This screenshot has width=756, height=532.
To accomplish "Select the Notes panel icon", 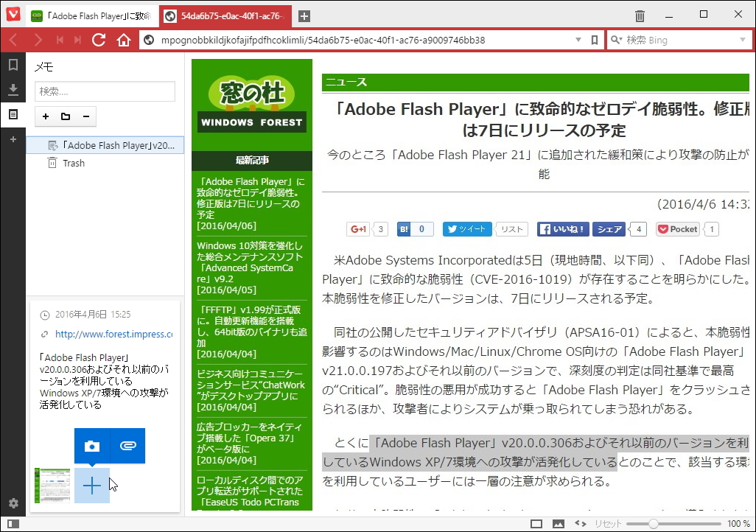I will click(x=13, y=113).
